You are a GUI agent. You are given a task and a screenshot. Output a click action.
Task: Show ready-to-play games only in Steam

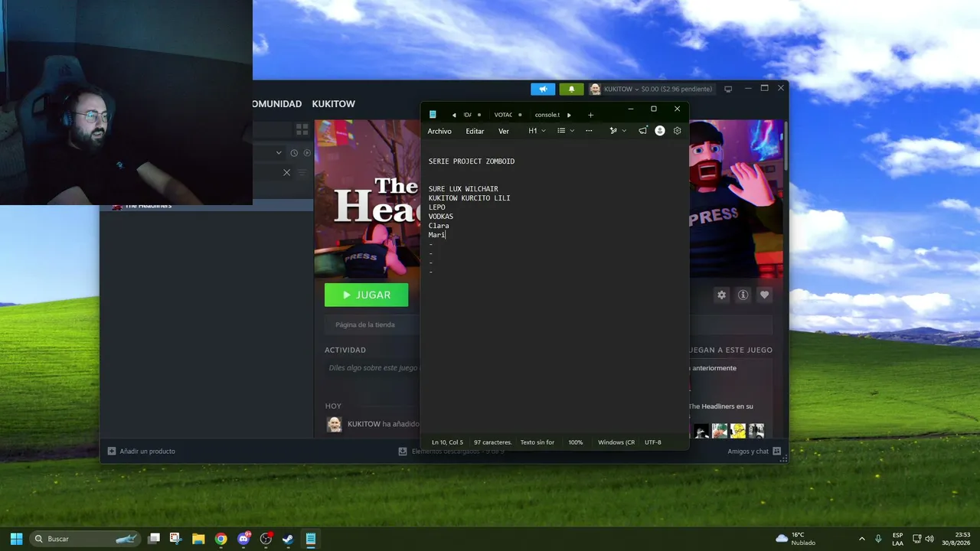point(307,153)
